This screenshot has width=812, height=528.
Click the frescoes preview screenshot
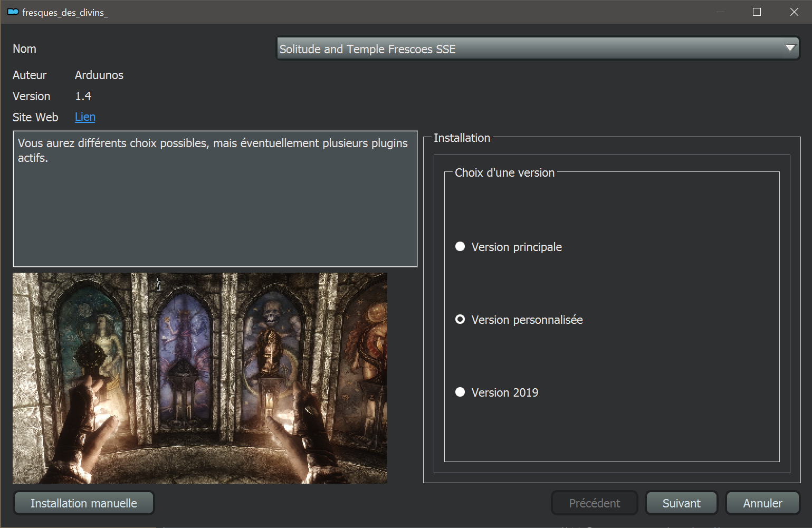coord(200,378)
